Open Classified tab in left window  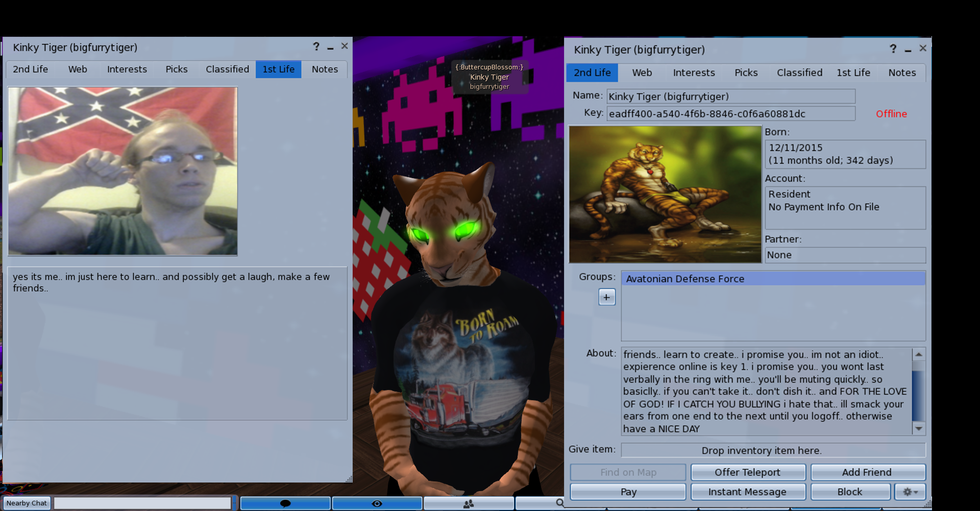pyautogui.click(x=227, y=69)
